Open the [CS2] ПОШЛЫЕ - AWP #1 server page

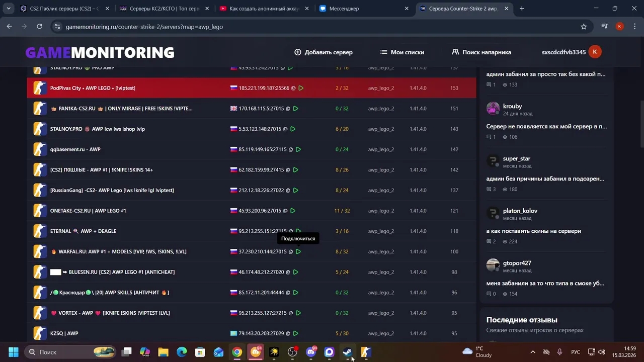click(102, 170)
